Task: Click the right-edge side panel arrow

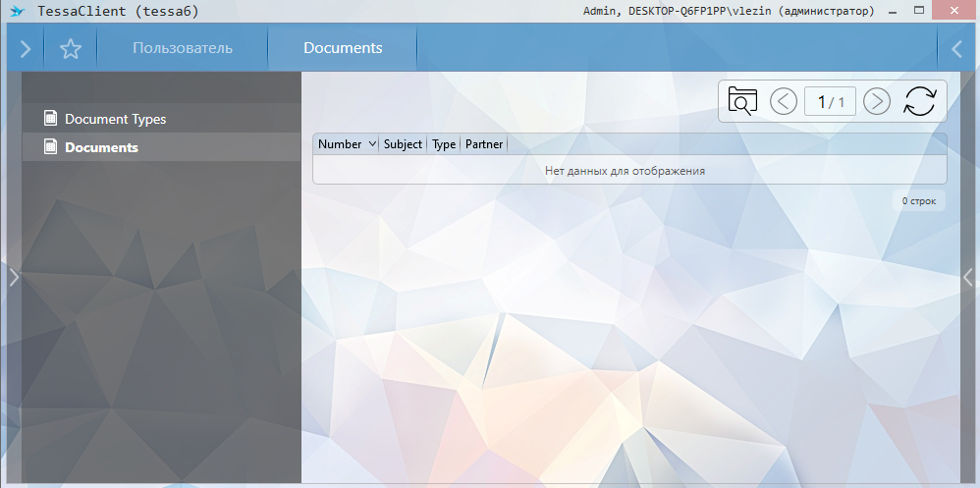Action: tap(967, 277)
